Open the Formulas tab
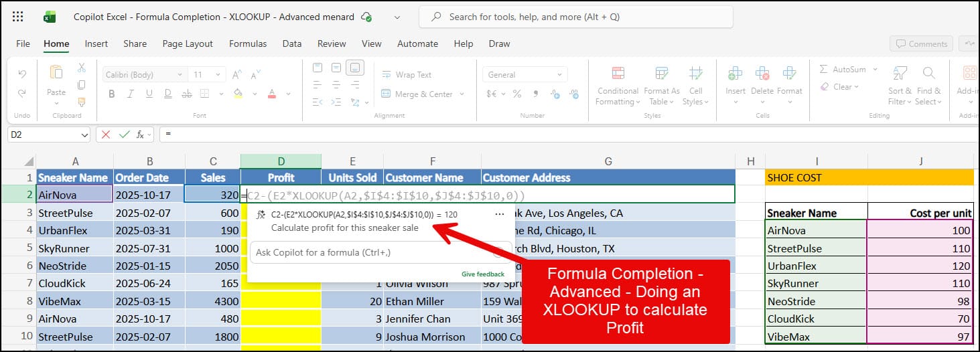This screenshot has width=980, height=352. [248, 43]
